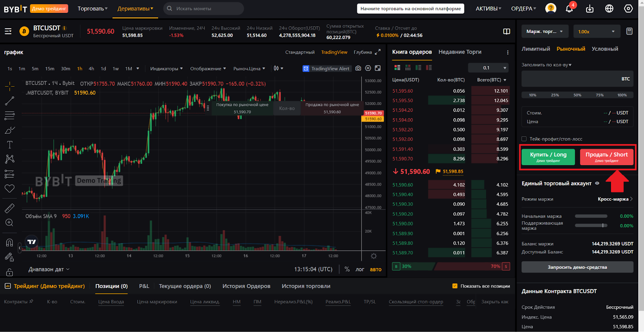The width and height of the screenshot is (644, 332).
Task: Click the BTC quantity input field
Action: (x=572, y=79)
